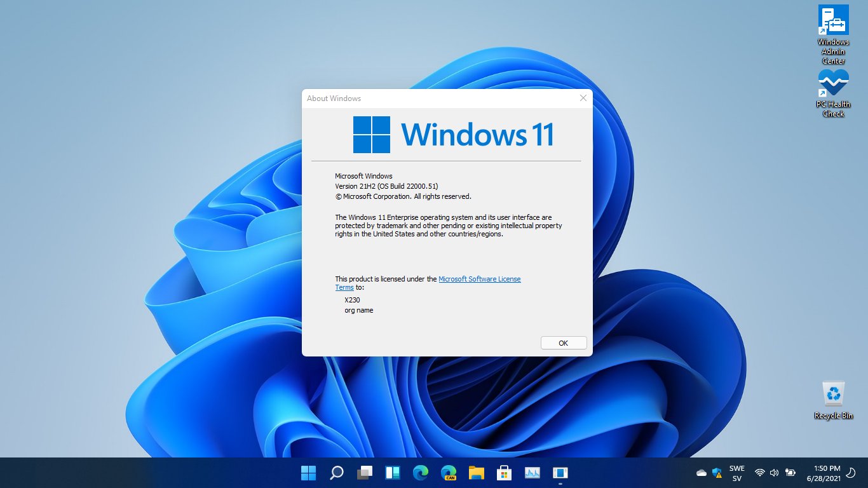Screen dimensions: 868x488
Task: Open the Start menu
Action: 309,473
